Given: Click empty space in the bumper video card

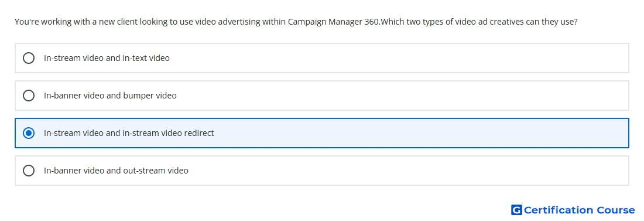Looking at the screenshot, I should coord(403,96).
